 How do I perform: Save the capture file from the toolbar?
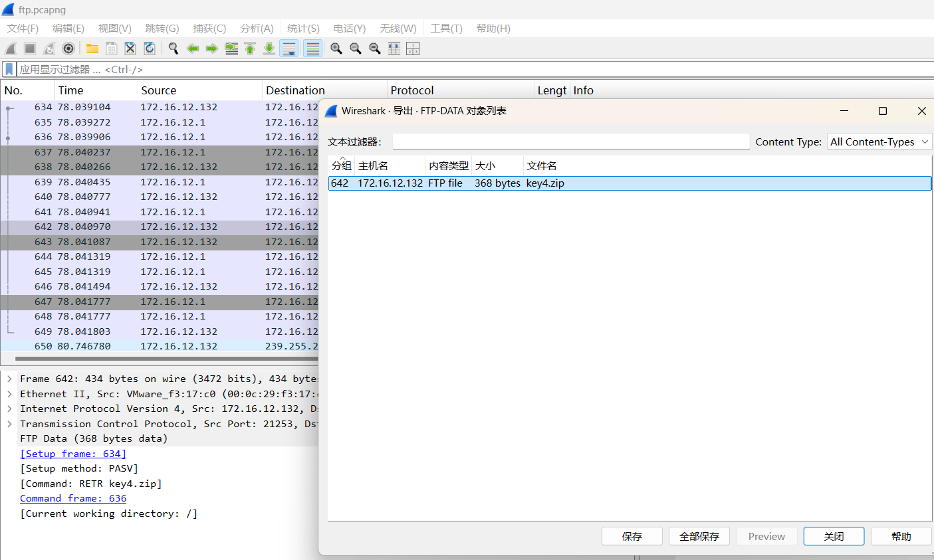click(112, 48)
